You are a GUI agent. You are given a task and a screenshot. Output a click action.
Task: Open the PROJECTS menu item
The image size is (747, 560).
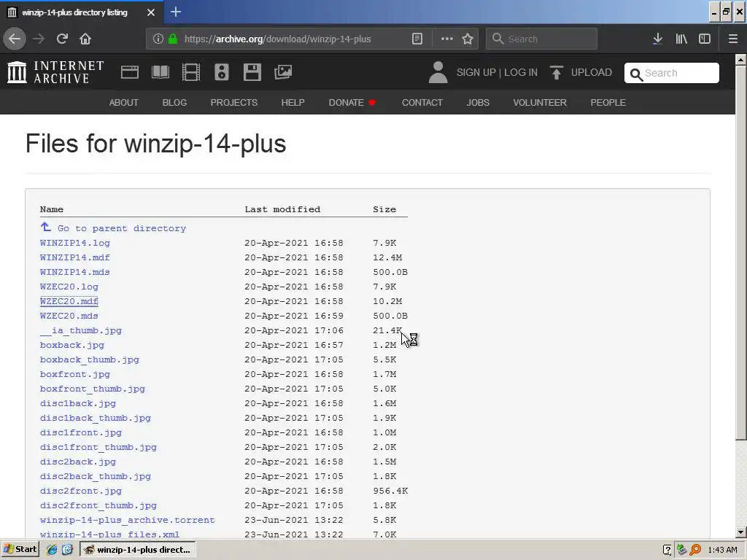(x=234, y=102)
